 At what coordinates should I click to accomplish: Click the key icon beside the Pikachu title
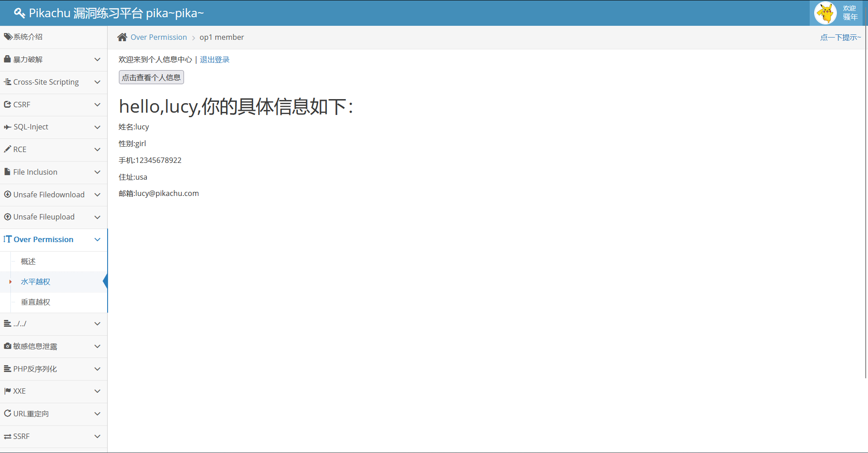(19, 13)
